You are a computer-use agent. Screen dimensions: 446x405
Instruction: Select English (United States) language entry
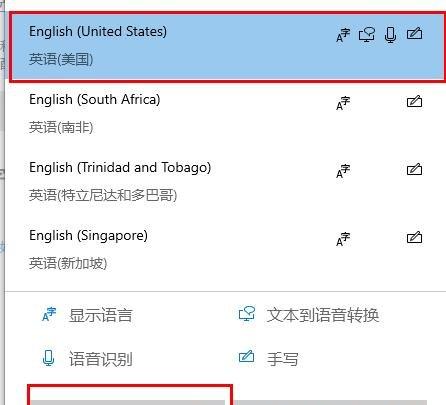pyautogui.click(x=227, y=47)
